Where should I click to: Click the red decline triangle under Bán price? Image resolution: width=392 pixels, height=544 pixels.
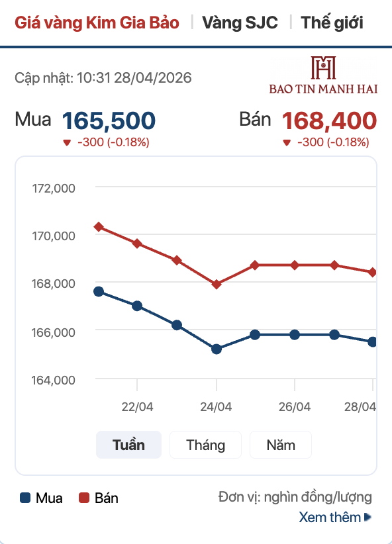point(286,142)
